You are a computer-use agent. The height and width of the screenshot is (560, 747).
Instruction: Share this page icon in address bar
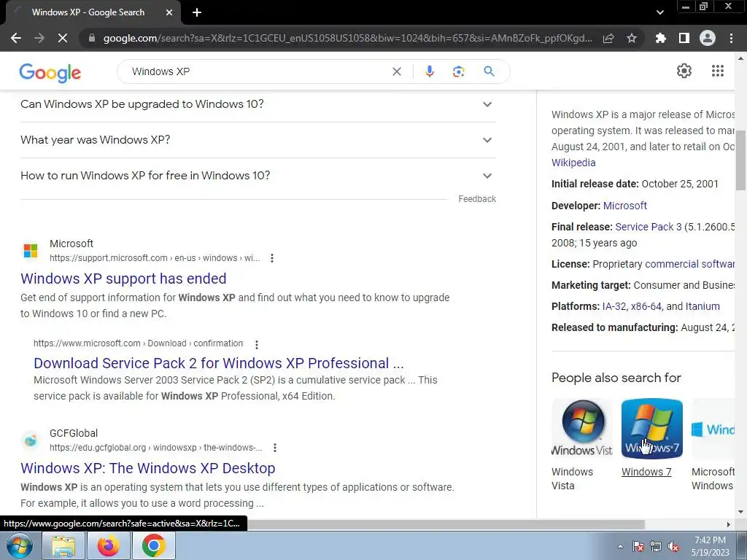608,38
